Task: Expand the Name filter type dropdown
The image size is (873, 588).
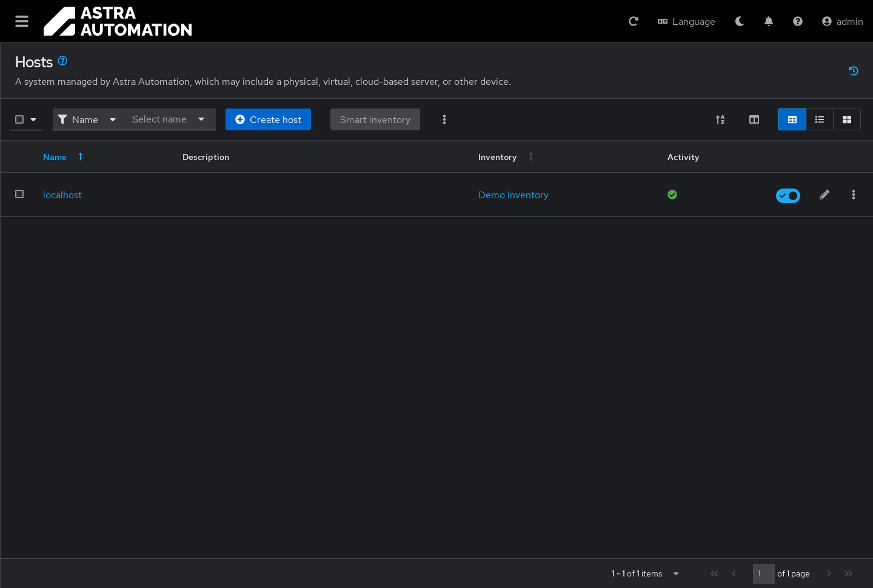Action: [x=87, y=119]
